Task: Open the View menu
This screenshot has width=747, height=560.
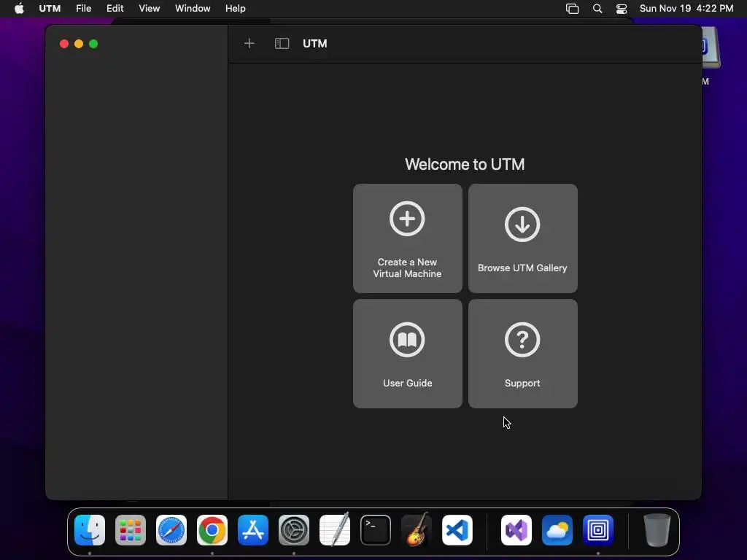Action: [x=149, y=9]
